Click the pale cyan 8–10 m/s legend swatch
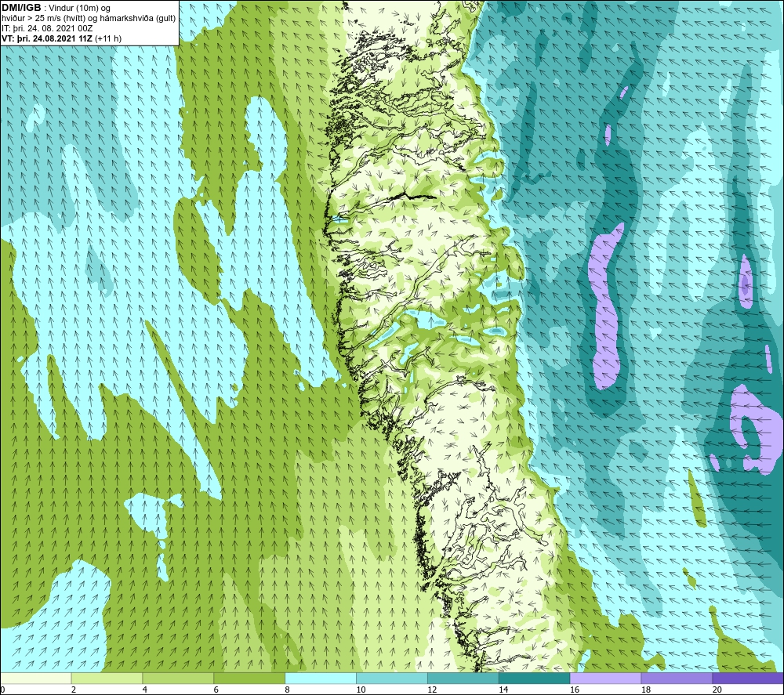Viewport: 784px width, 695px height. click(321, 678)
